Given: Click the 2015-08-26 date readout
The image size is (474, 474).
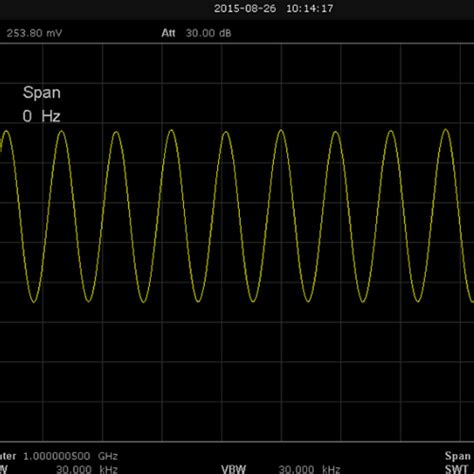Looking at the screenshot, I should point(245,9).
